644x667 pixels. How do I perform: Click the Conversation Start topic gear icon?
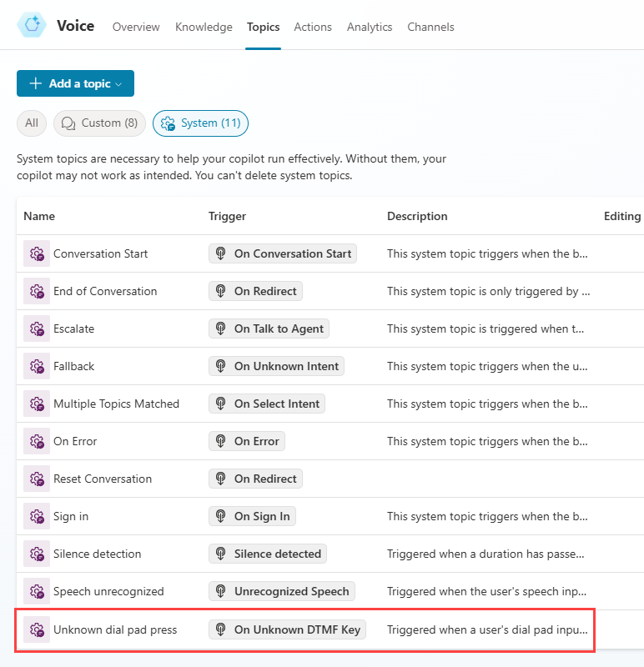click(x=37, y=253)
